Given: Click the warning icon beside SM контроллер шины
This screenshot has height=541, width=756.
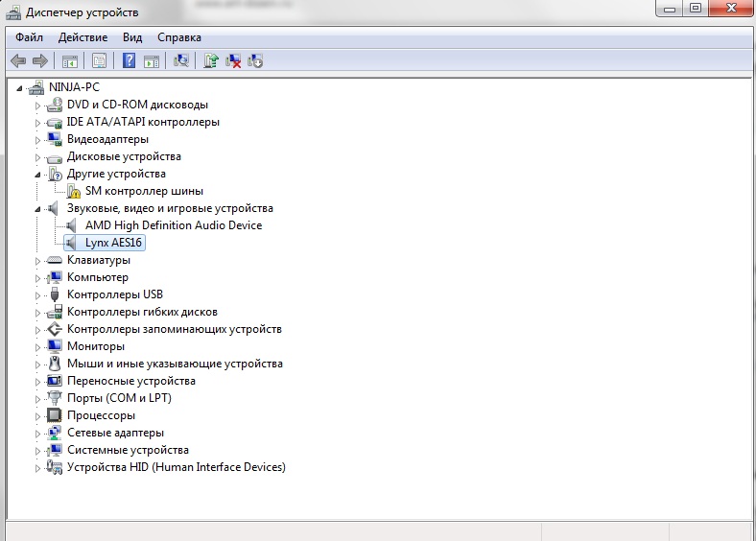Looking at the screenshot, I should click(73, 192).
